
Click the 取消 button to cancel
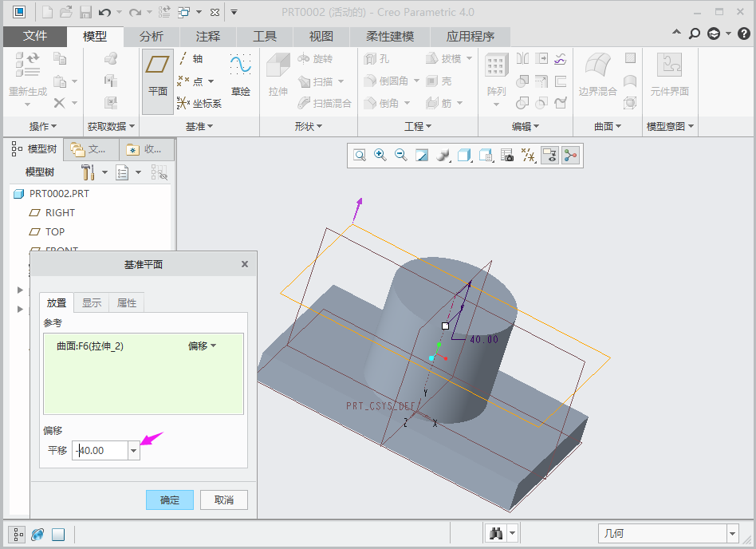224,500
